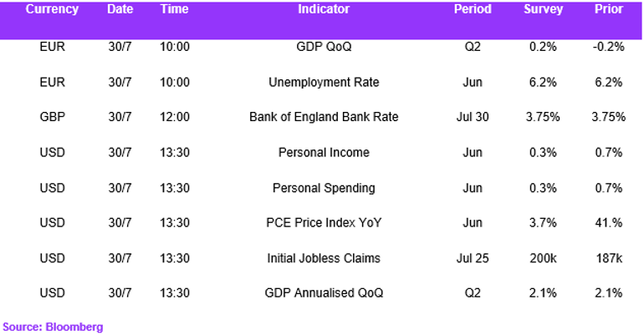The image size is (644, 335).
Task: Click the Date column header
Action: (120, 9)
